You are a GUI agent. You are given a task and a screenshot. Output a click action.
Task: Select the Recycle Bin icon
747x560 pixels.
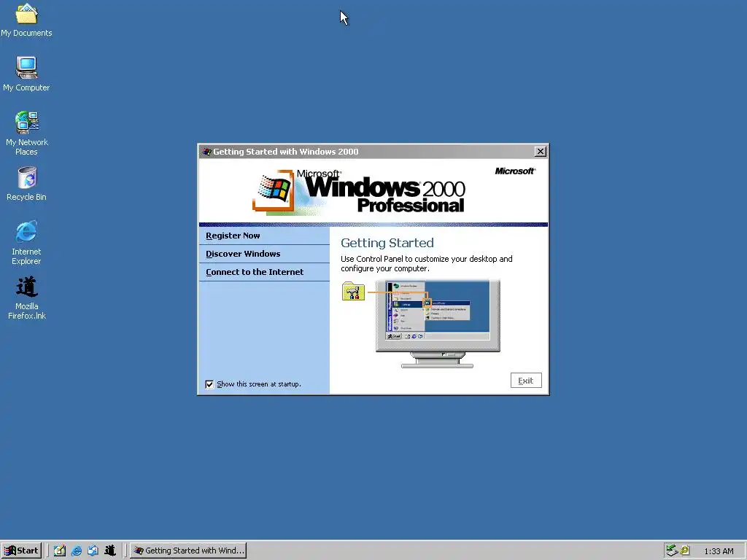click(x=27, y=183)
